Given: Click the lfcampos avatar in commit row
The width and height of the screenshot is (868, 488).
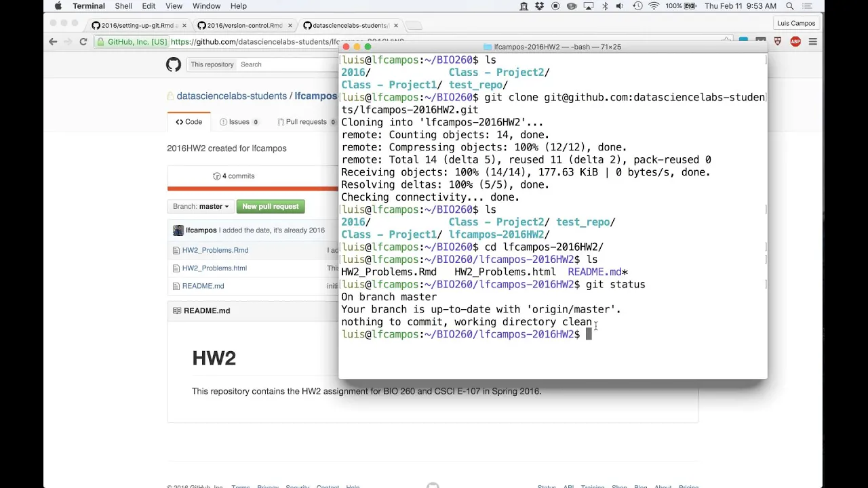Looking at the screenshot, I should pos(178,230).
